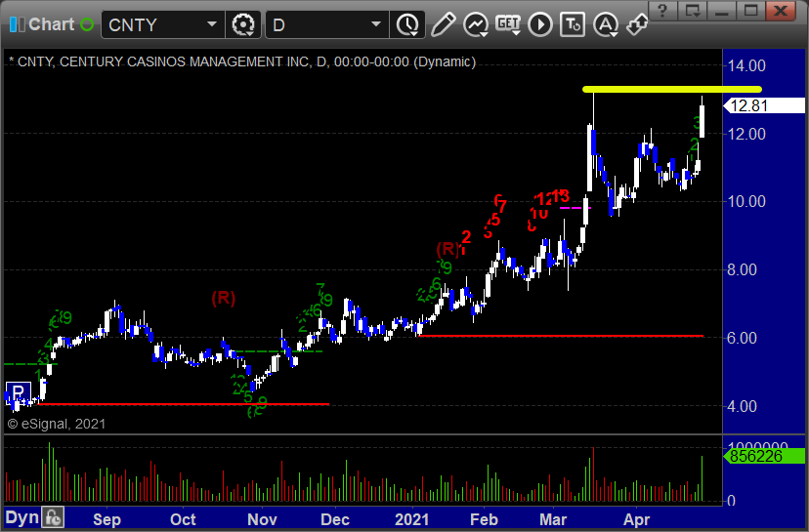This screenshot has height=532, width=809.
Task: Open the D interval dropdown
Action: pos(375,24)
